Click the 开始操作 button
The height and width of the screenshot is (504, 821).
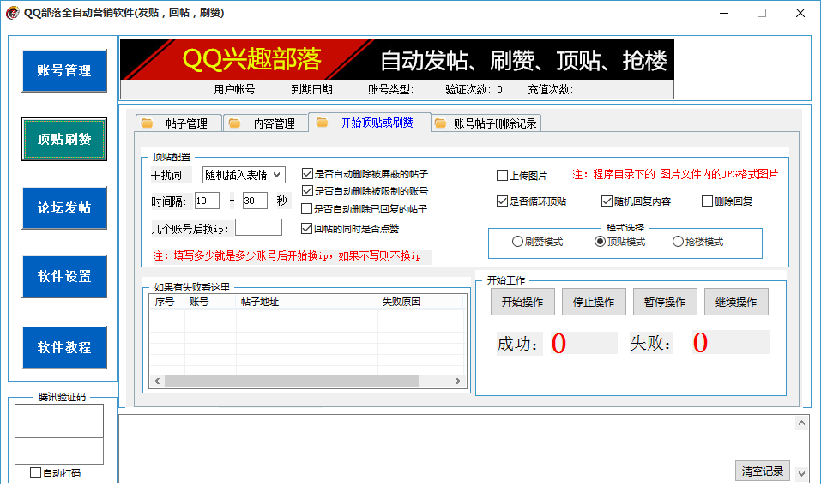point(522,302)
